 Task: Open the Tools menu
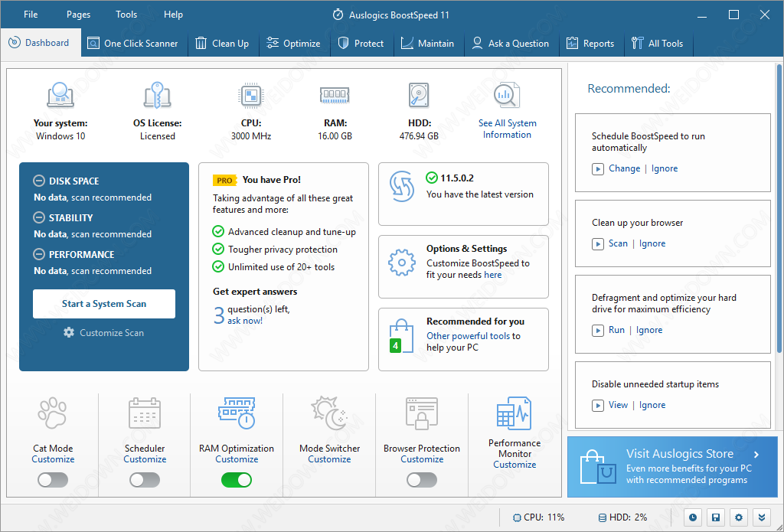126,15
